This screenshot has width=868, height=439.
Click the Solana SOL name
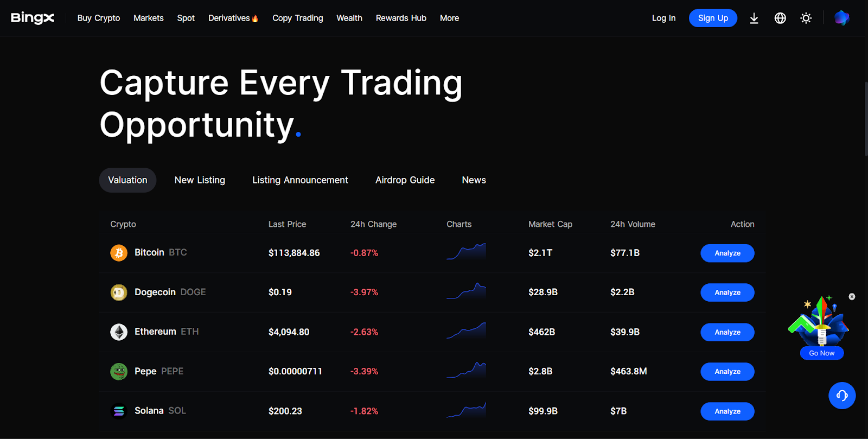160,411
